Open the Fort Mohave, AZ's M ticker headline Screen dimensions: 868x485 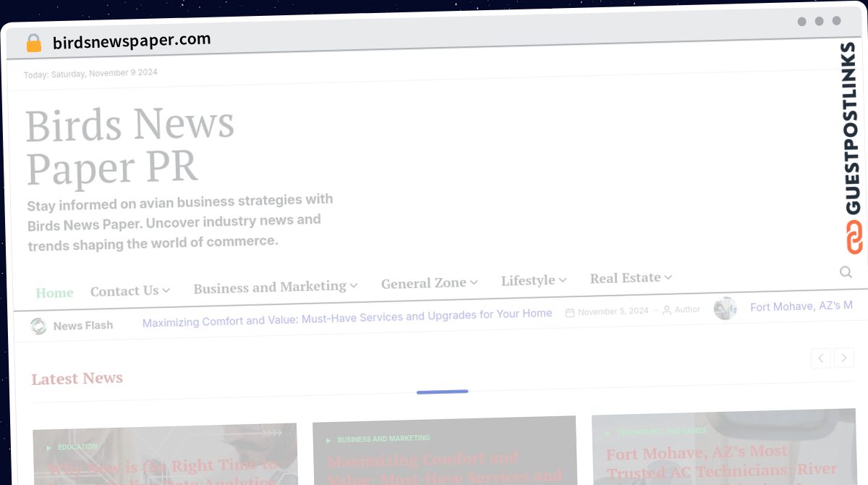coord(801,306)
